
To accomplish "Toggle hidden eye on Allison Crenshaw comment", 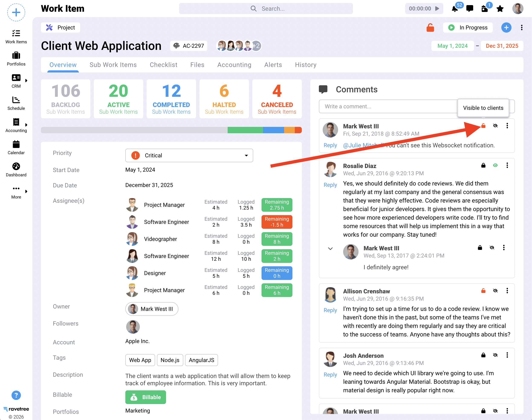I will 495,291.
